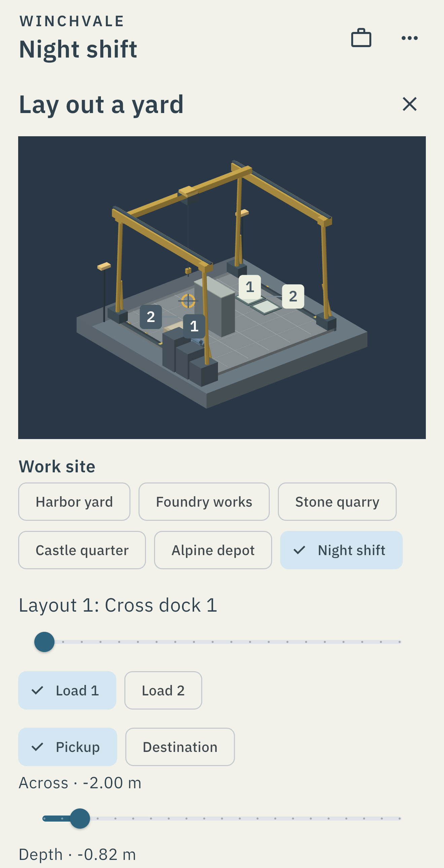Select the Load 1 chip
The height and width of the screenshot is (868, 444).
67,690
